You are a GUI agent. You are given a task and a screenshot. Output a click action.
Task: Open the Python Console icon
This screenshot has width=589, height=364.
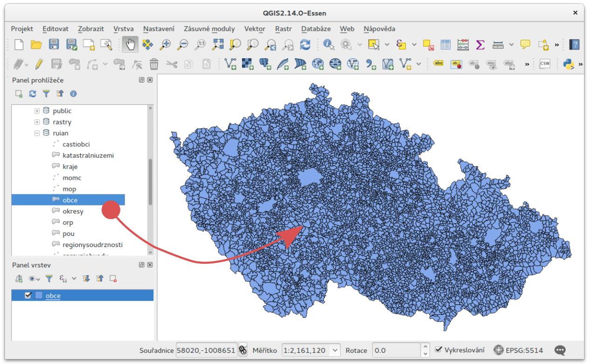[568, 64]
